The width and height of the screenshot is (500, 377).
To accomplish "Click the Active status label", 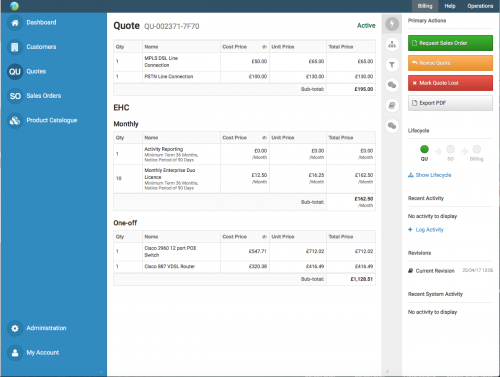I will point(366,26).
